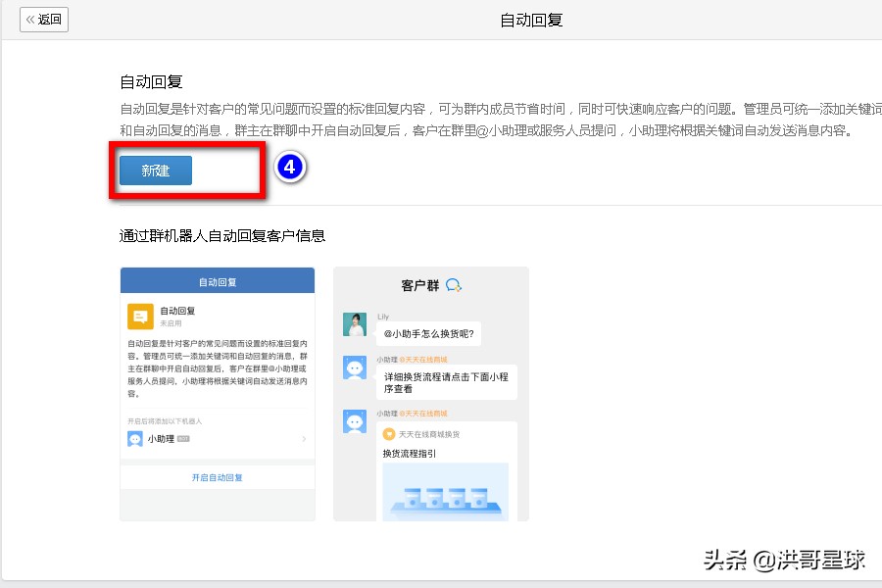Click Lily's message bubble @小助手怎么换货呢
Screen dimensions: 882x588
(x=428, y=332)
